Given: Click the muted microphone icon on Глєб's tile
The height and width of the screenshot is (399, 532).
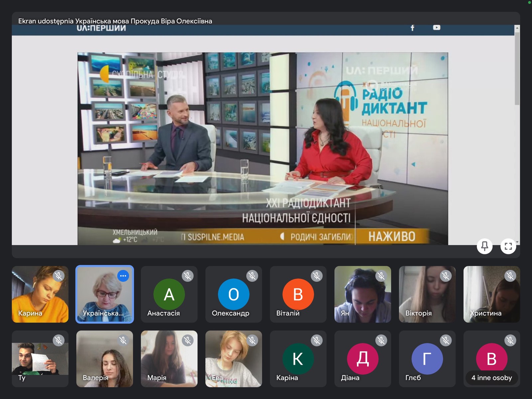Looking at the screenshot, I should 446,340.
